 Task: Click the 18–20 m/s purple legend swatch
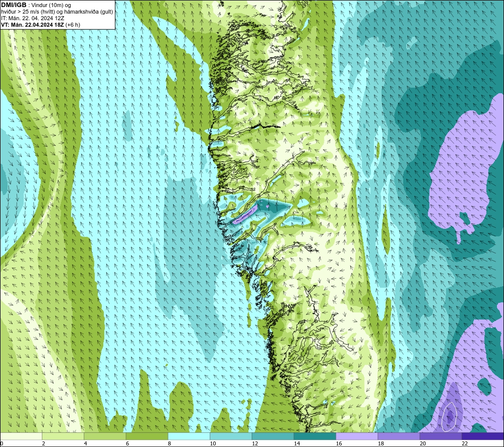pos(399,436)
